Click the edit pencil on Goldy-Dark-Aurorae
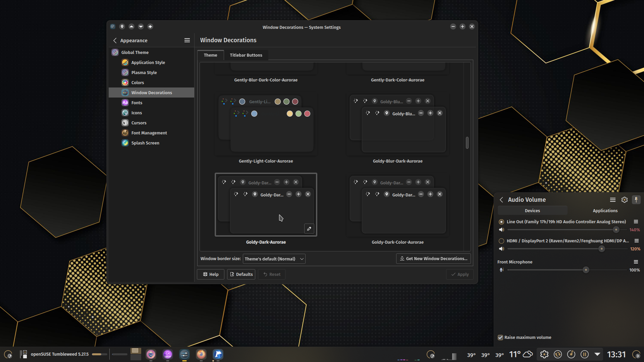644x362 pixels. (309, 229)
